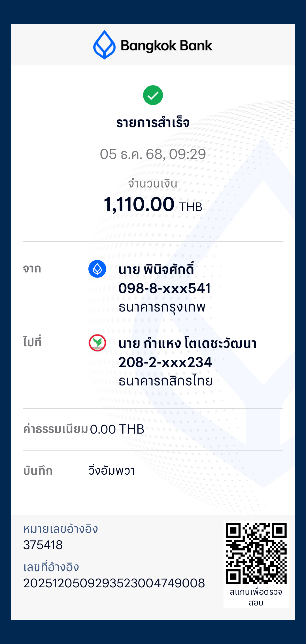Click the amount 1,110.00 THB

coord(153,205)
